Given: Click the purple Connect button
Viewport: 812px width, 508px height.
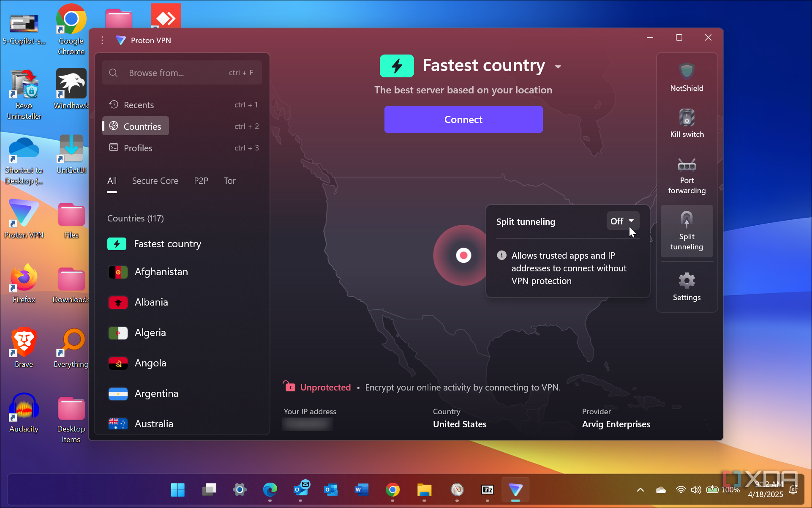Looking at the screenshot, I should coord(463,120).
